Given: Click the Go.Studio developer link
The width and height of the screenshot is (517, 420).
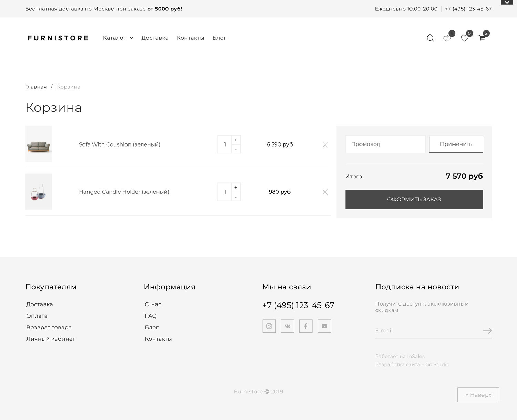Looking at the screenshot, I should coord(437,364).
